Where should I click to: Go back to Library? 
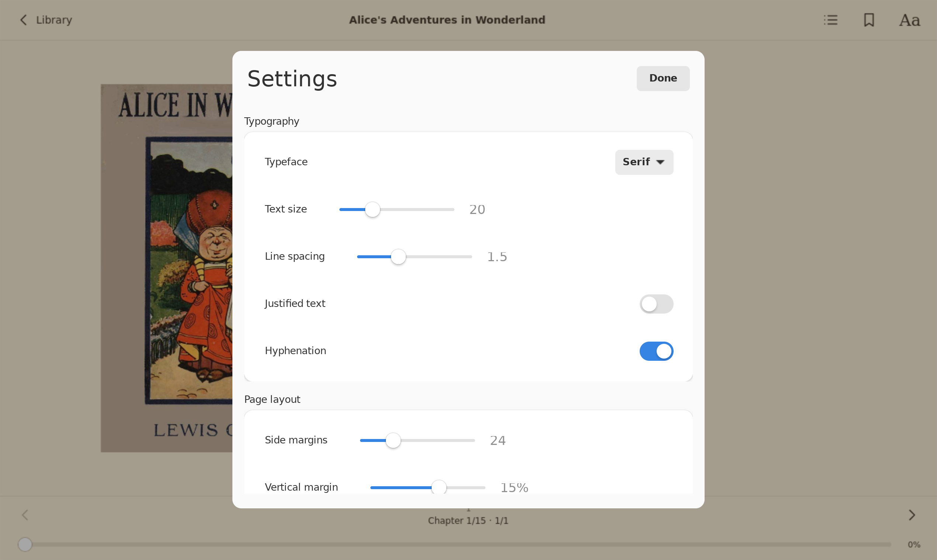pos(45,20)
